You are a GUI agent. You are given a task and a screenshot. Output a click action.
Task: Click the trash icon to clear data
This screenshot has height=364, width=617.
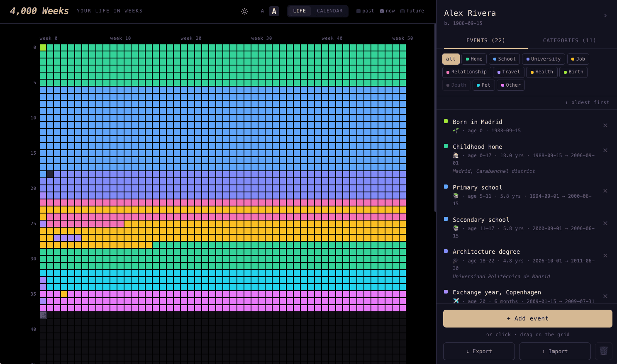[603, 351]
